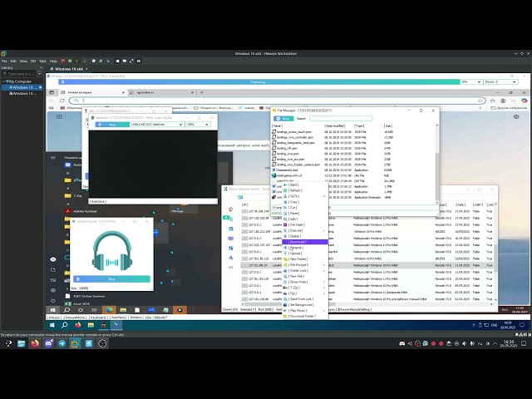532x399 pixels.
Task: Toggle Keyboard option in Monitor status bar
Action: pyautogui.click(x=98, y=318)
